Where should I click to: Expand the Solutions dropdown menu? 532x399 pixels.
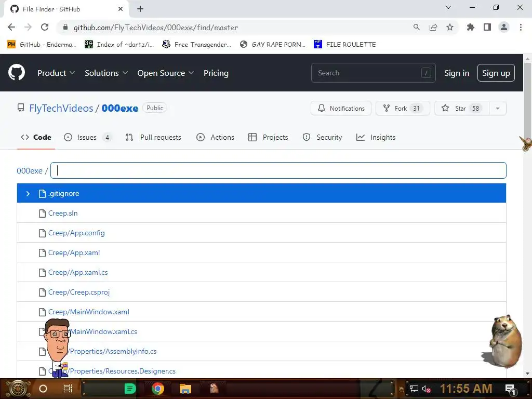(x=106, y=73)
